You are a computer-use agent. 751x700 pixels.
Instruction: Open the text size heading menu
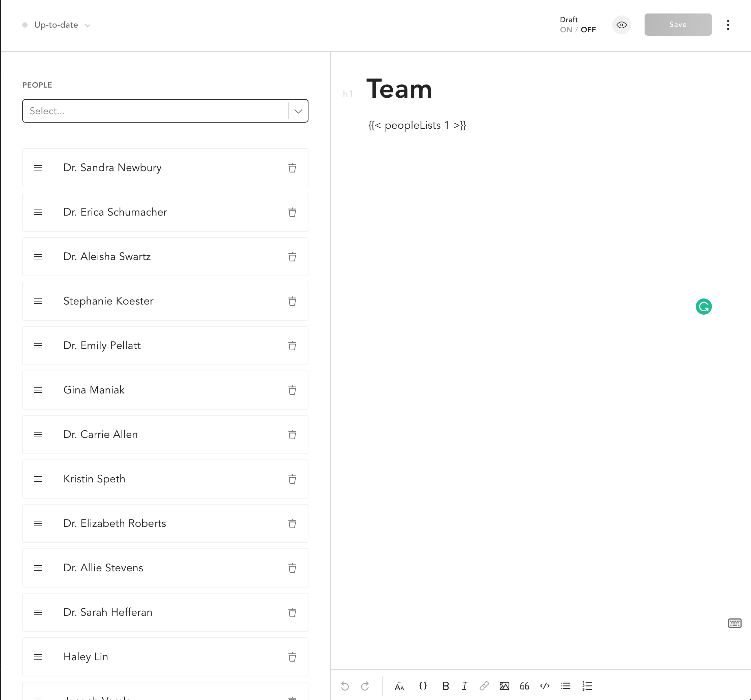click(x=399, y=686)
